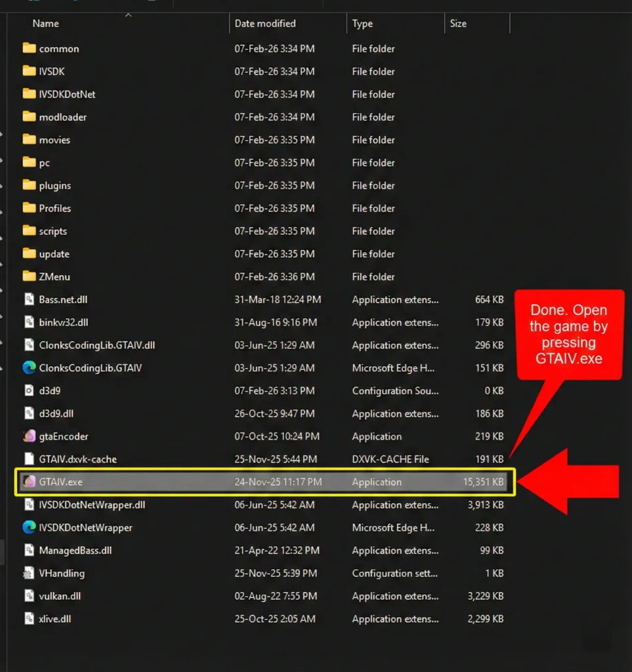Select the xlive.dll file name
The width and height of the screenshot is (632, 672).
(55, 619)
